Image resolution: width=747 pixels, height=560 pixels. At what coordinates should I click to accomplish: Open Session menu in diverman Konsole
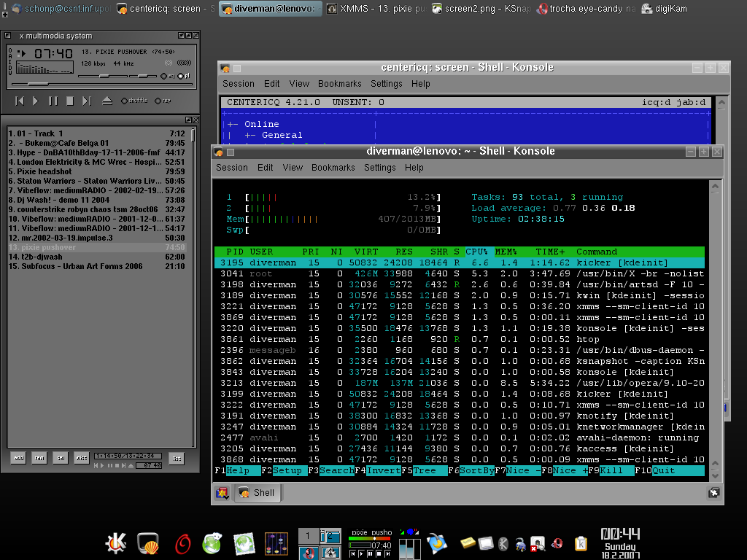[x=231, y=168]
